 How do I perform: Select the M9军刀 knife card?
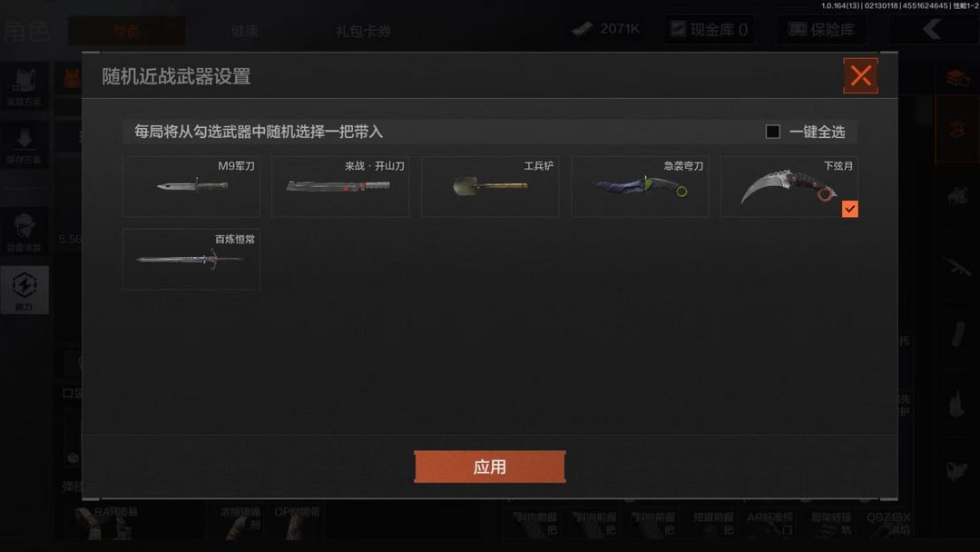click(x=191, y=186)
